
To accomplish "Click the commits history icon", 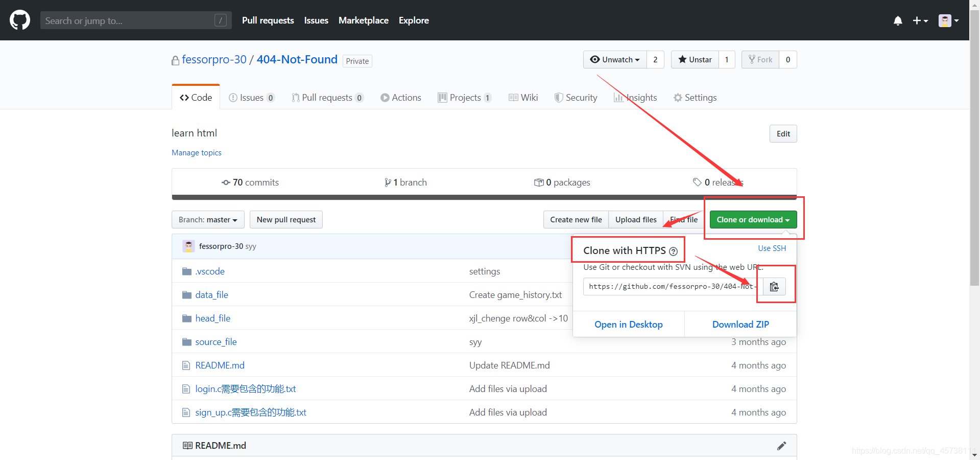I will click(x=226, y=182).
